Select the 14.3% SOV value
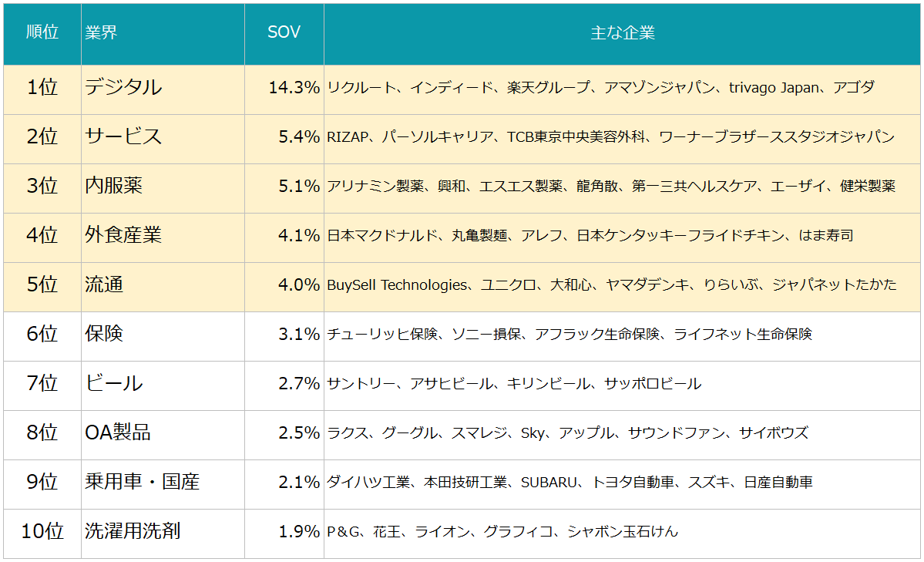Image resolution: width=924 pixels, height=562 pixels. [x=284, y=89]
